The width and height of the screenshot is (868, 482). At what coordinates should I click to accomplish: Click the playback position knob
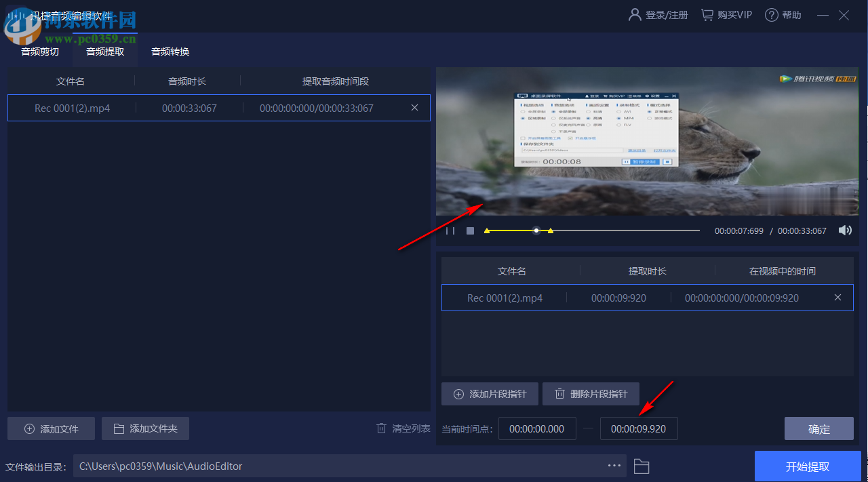pyautogui.click(x=536, y=230)
